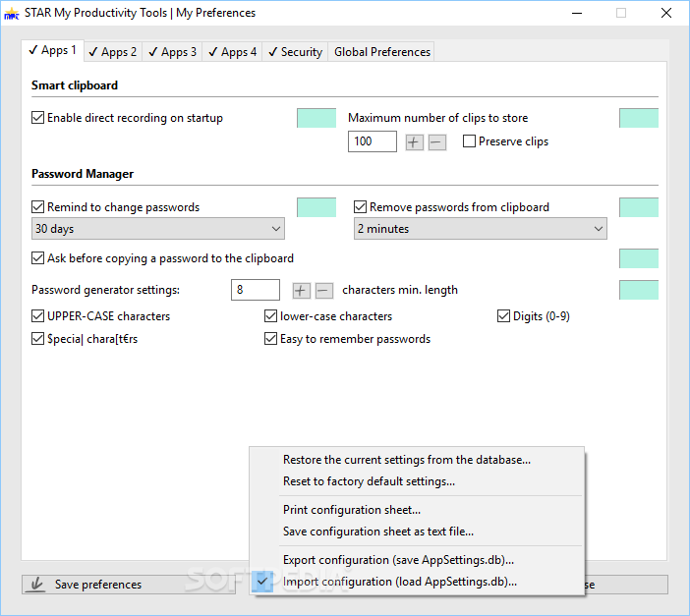Switch to the Apps 1 tab
The height and width of the screenshot is (616, 690).
point(52,51)
